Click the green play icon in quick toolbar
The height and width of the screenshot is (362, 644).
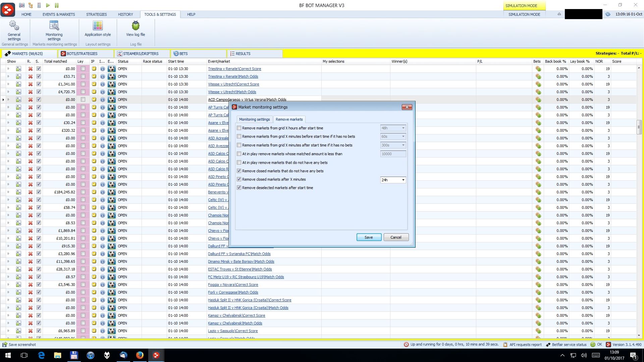48,5
